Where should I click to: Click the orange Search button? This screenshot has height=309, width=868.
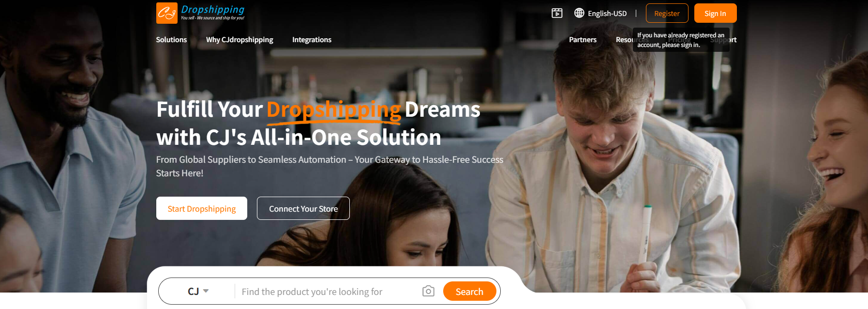click(469, 291)
